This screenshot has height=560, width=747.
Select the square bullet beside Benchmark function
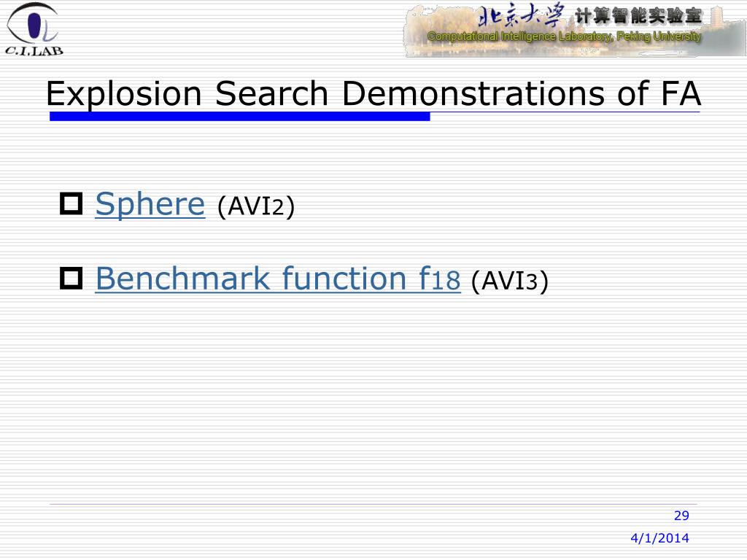click(x=71, y=278)
